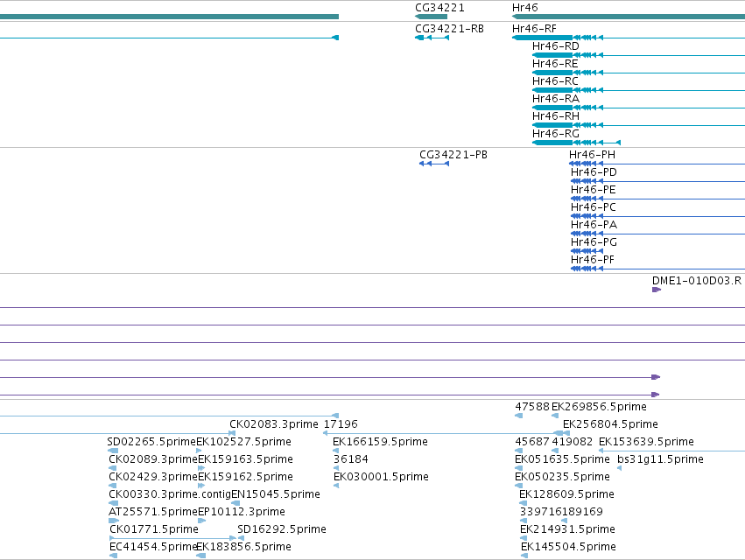The height and width of the screenshot is (560, 745).
Task: Select the Hr46-RD transcript
Action: click(x=555, y=46)
